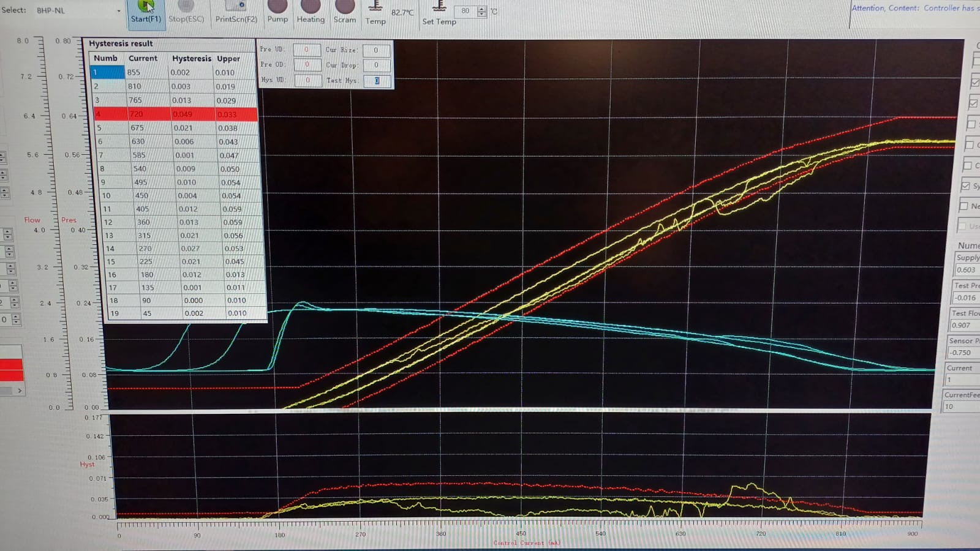
Task: Click the CurrentFee field showing 10
Action: 962,407
